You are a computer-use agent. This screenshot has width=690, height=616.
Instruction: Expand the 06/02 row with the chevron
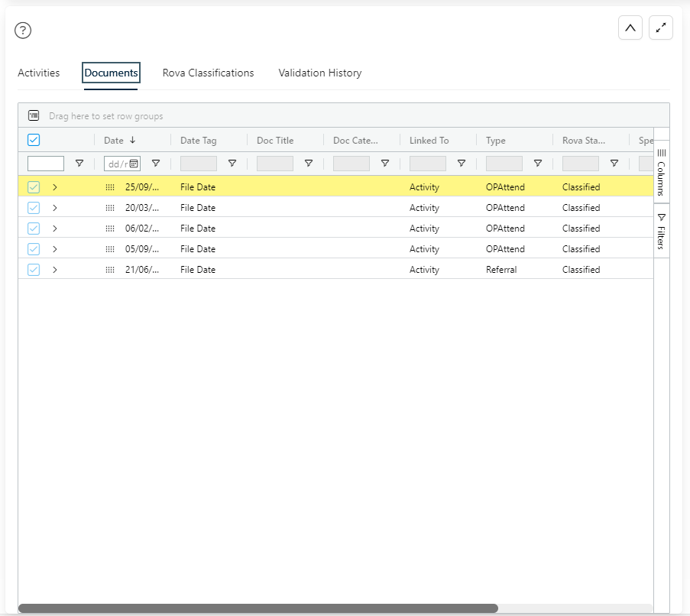(x=55, y=229)
